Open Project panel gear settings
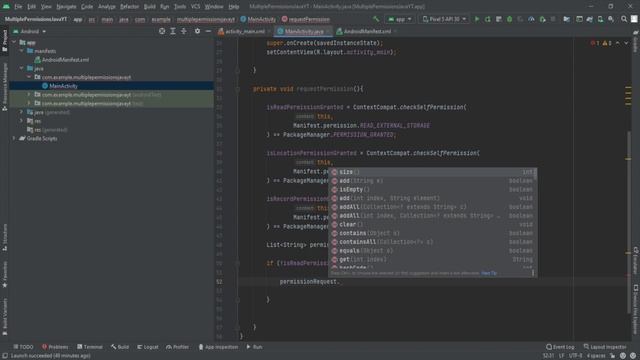The image size is (640, 360). click(x=198, y=31)
